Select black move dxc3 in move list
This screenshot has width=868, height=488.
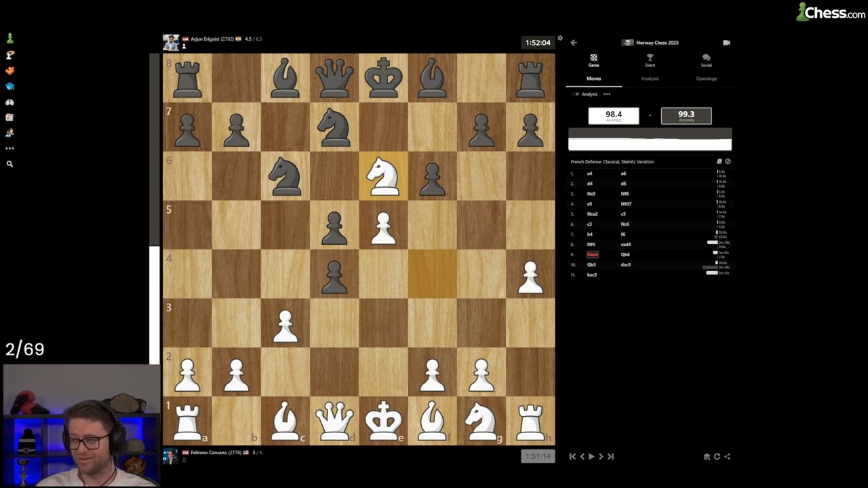click(626, 265)
